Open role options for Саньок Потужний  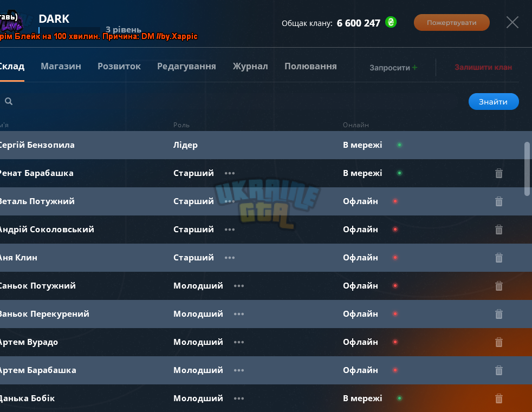239,286
